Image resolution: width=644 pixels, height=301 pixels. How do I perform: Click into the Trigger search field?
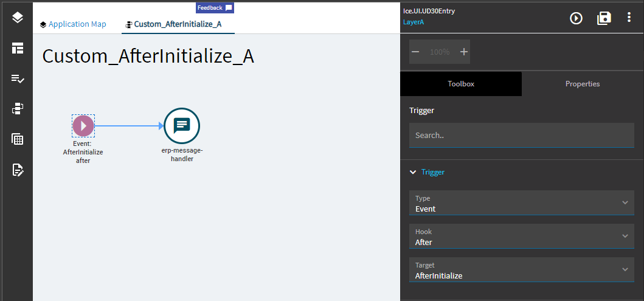(521, 135)
